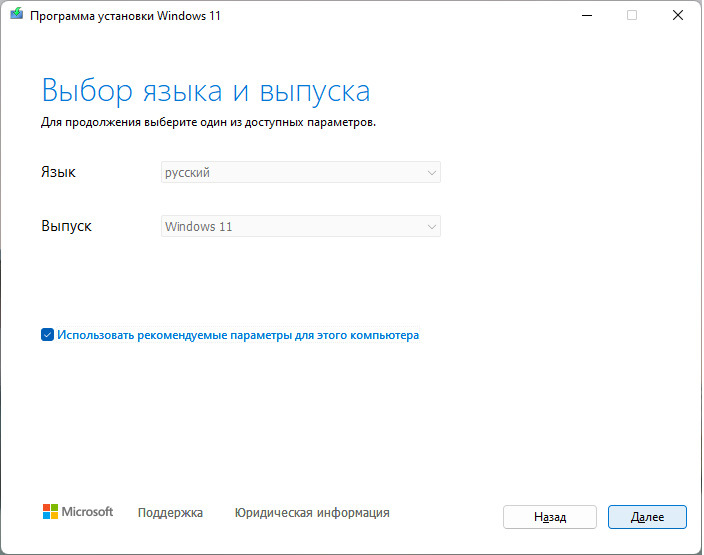The width and height of the screenshot is (704, 555).
Task: Click the 'Выпуск' label
Action: click(x=66, y=226)
